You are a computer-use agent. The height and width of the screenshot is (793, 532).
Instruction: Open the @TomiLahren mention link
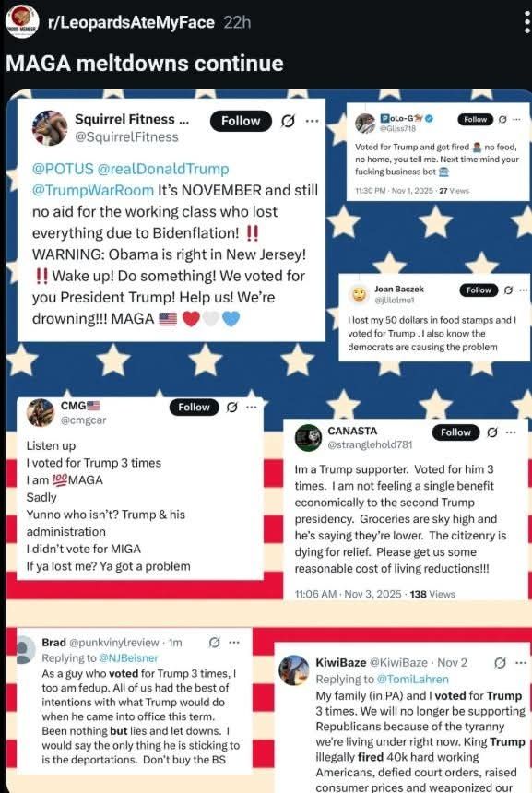click(x=413, y=680)
